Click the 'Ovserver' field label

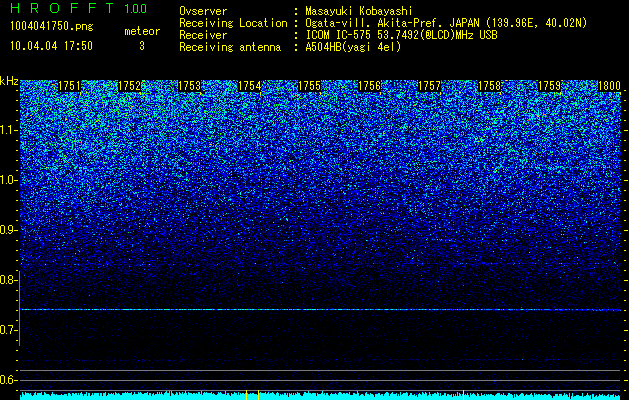click(203, 11)
